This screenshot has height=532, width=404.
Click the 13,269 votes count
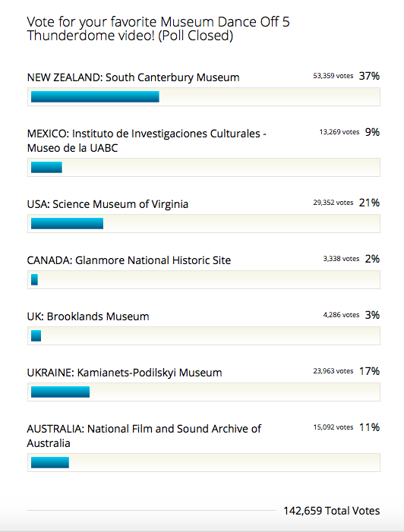click(339, 132)
